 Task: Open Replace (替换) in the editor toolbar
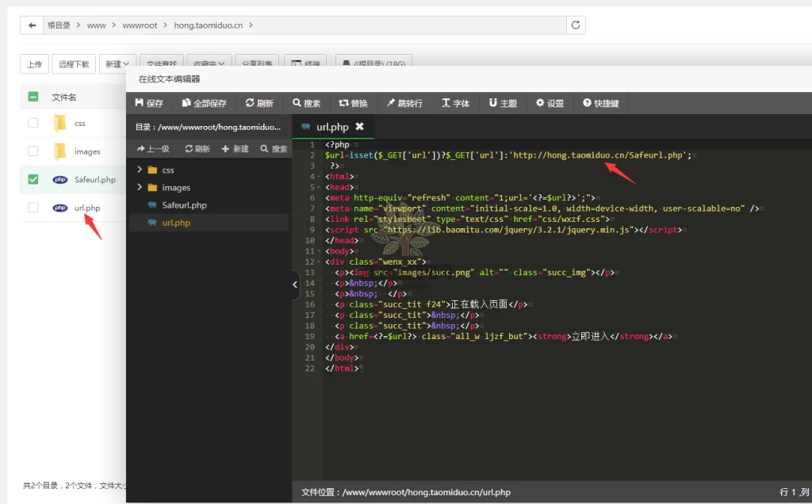tap(353, 103)
